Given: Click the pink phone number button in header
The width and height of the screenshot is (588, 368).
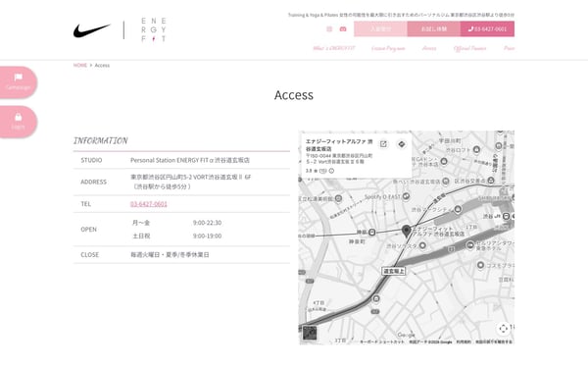Looking at the screenshot, I should pos(487,28).
